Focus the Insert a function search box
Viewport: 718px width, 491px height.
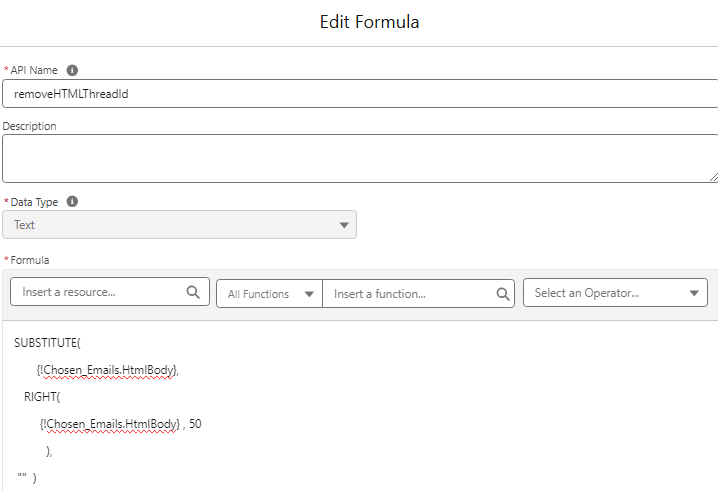(x=412, y=294)
